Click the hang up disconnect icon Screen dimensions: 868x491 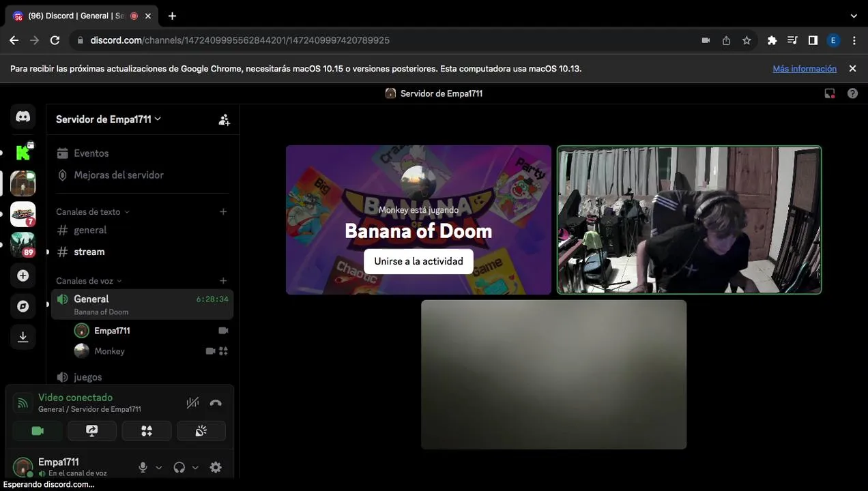pos(216,403)
